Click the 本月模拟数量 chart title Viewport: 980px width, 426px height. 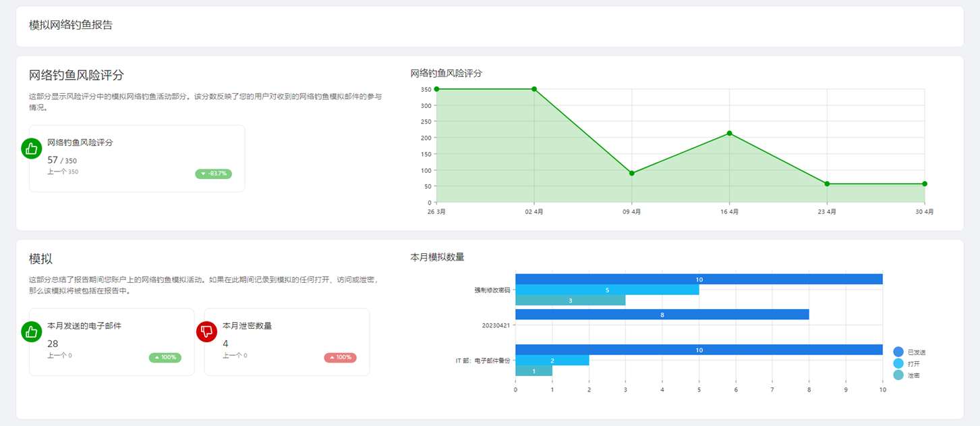point(437,257)
